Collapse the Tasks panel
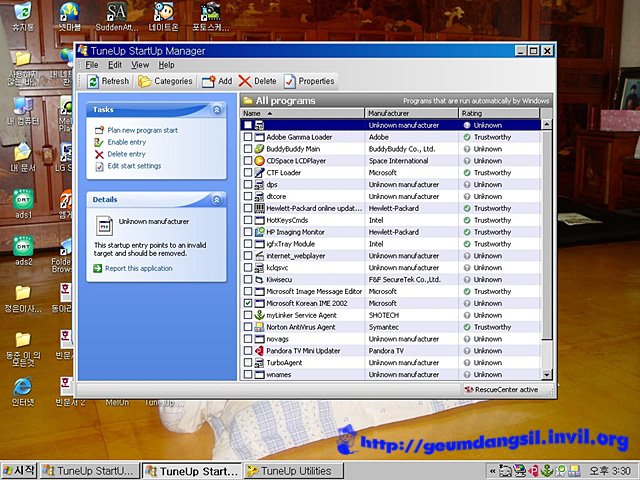 (217, 110)
